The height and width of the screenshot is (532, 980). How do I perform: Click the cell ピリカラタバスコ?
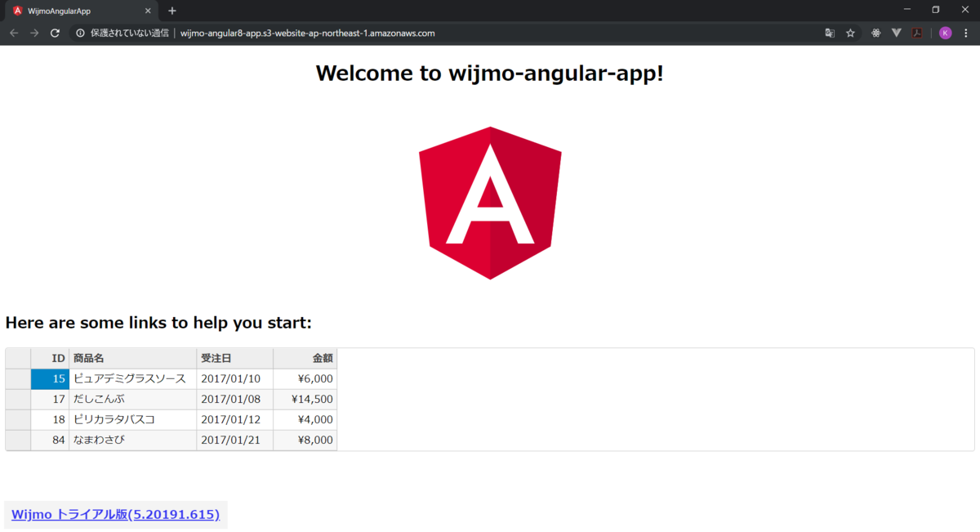point(133,419)
